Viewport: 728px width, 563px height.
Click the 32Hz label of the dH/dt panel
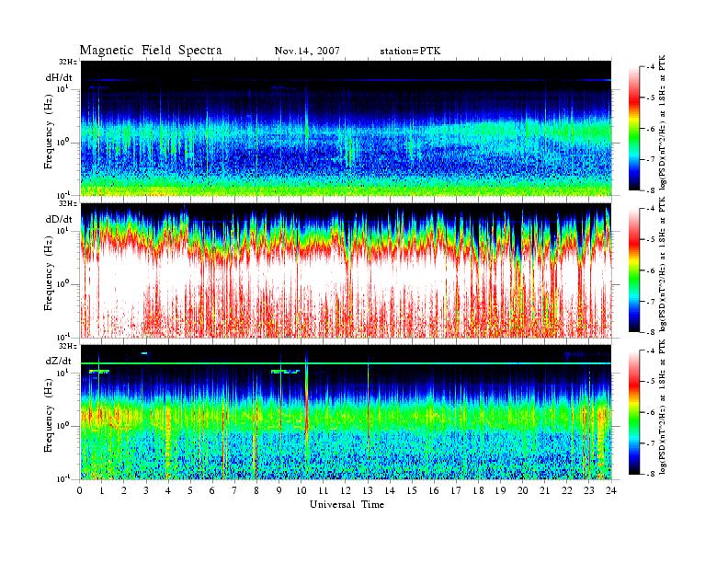tap(67, 62)
